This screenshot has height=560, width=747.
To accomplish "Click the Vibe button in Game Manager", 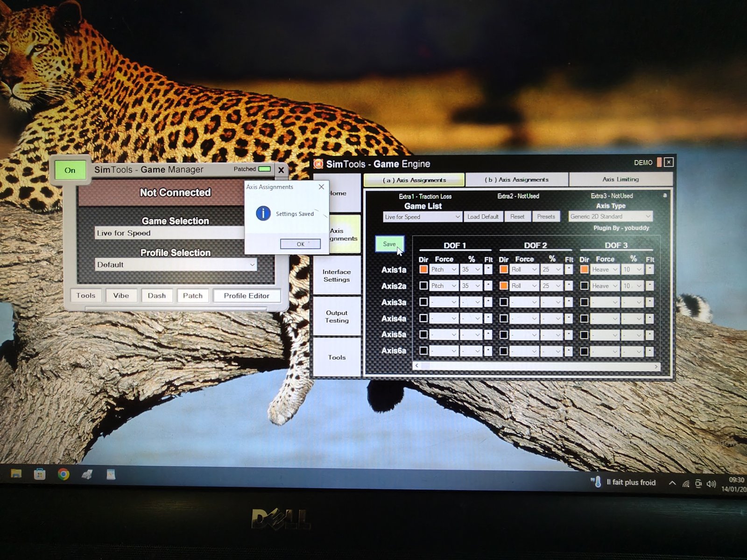I will tap(121, 296).
